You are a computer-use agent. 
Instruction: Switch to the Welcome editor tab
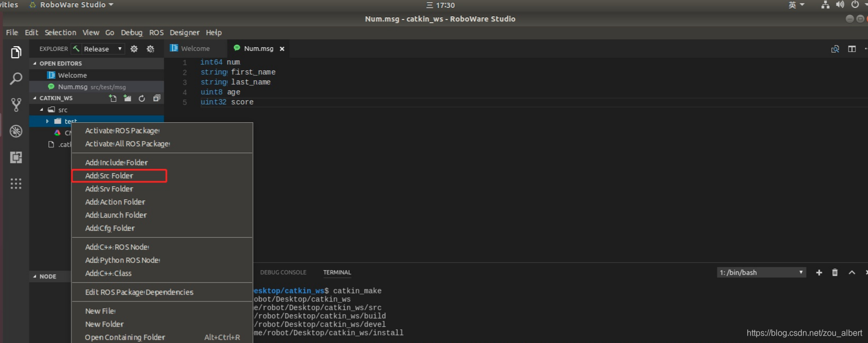(x=195, y=49)
